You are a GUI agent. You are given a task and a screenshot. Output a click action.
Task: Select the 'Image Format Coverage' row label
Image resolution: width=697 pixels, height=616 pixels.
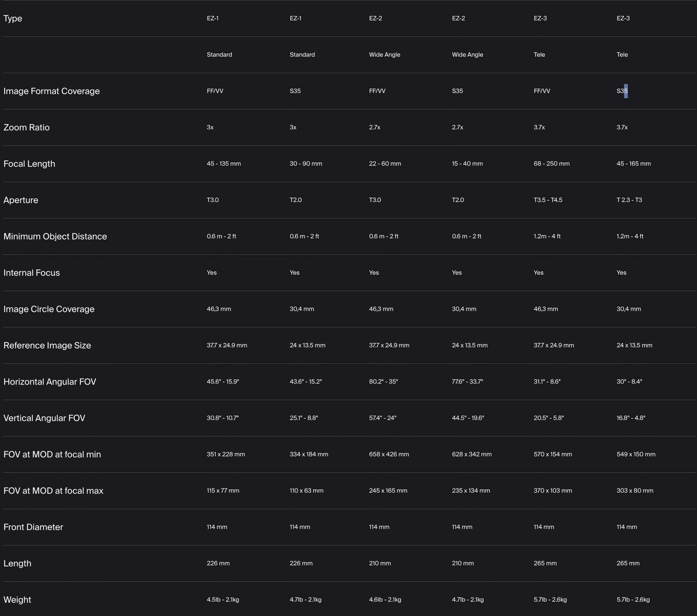[51, 91]
